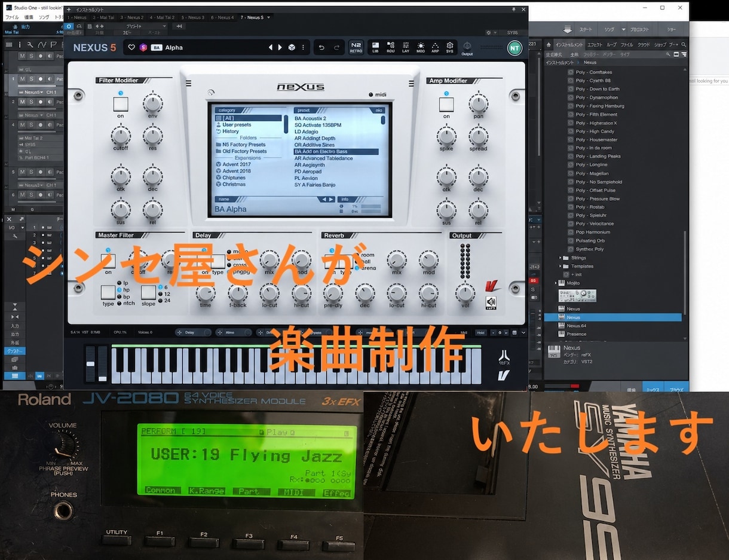Expand the Strings folder in browser
This screenshot has height=560, width=729.
tap(560, 258)
